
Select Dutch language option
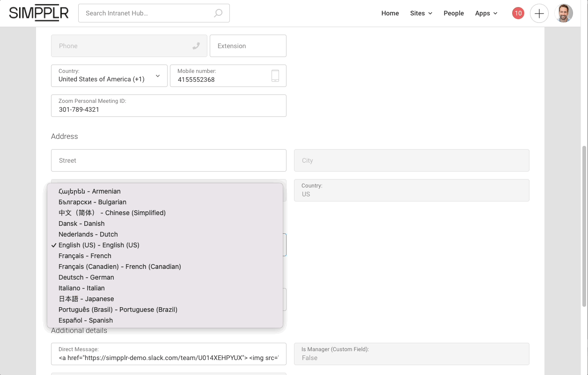pos(165,234)
